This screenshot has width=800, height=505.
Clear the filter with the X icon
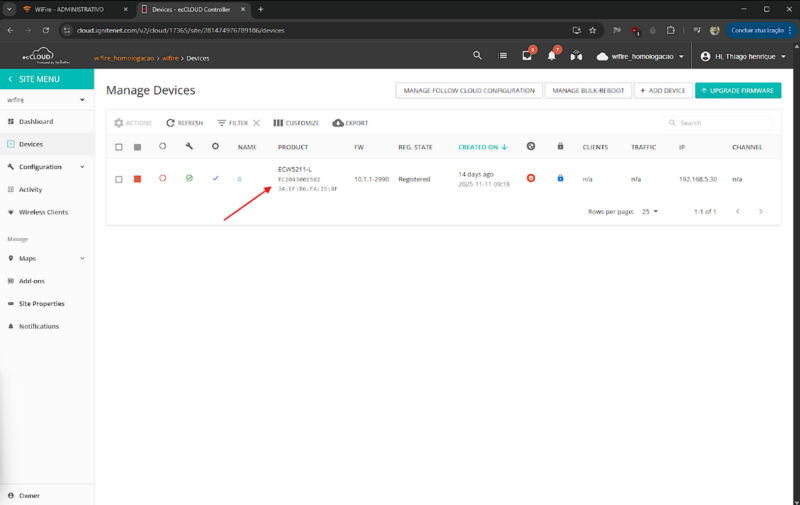click(256, 123)
